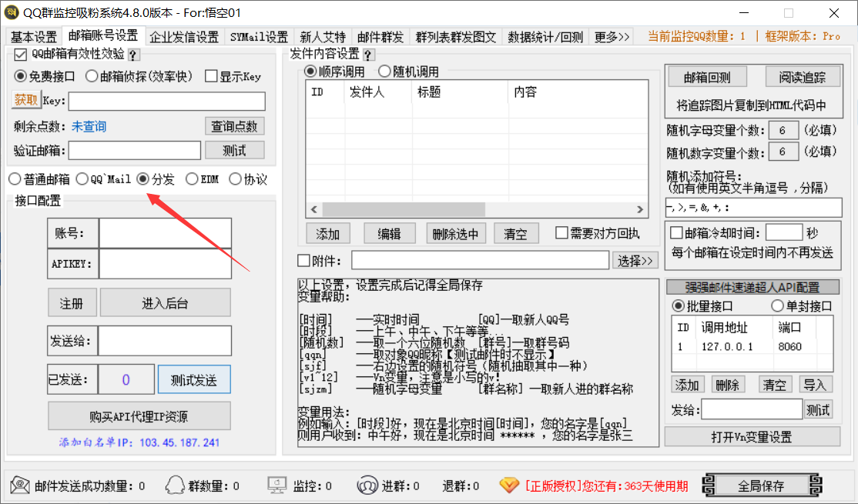Click right scroll arrow of content list
The width and height of the screenshot is (858, 504).
point(640,209)
